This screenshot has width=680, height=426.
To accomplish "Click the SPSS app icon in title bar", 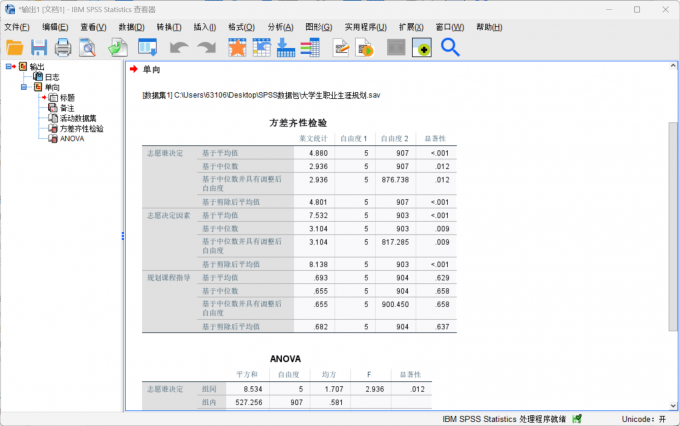I will click(10, 9).
